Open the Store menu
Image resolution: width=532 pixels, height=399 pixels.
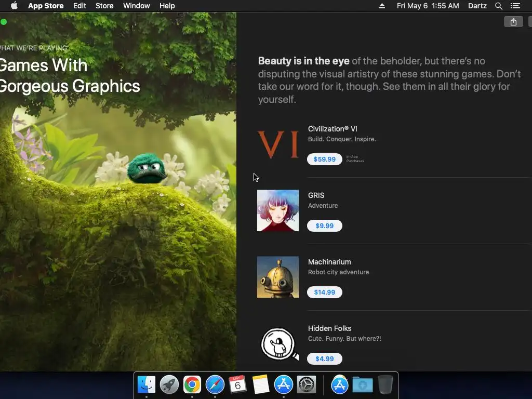point(104,6)
